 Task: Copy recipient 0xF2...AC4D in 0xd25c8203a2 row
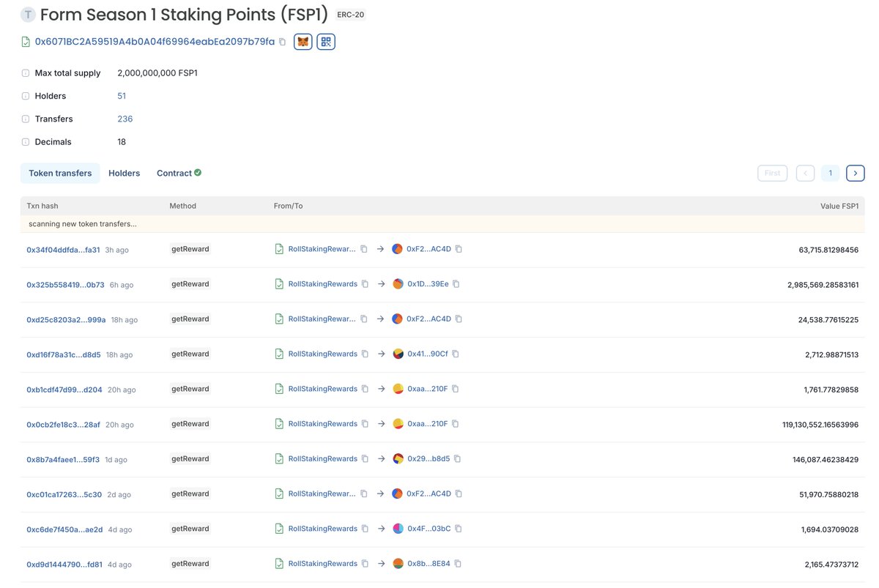tap(459, 319)
